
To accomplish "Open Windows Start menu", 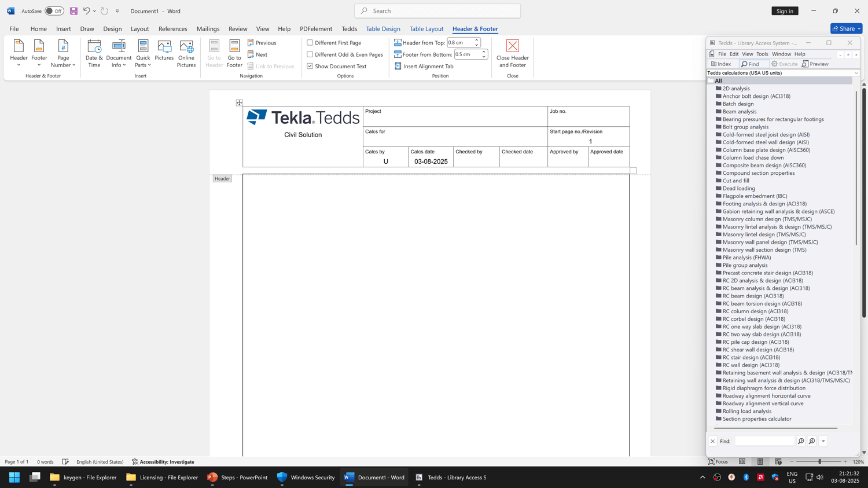I will 14,478.
